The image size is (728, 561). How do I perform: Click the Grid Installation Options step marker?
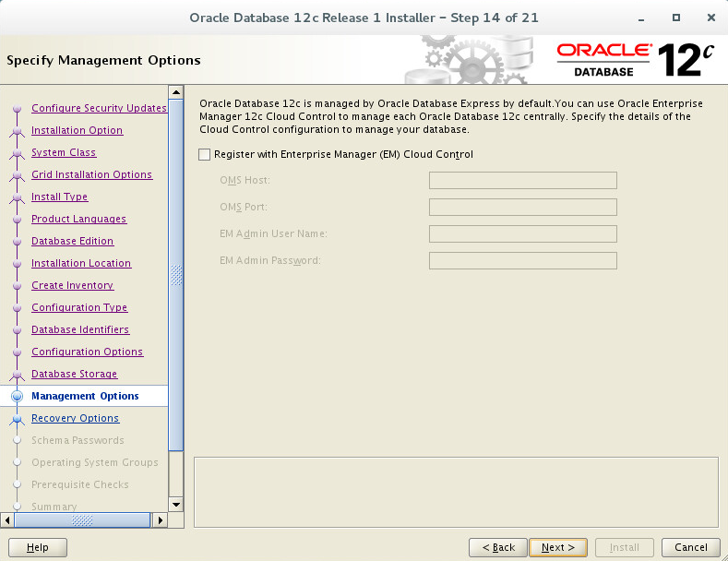(18, 175)
